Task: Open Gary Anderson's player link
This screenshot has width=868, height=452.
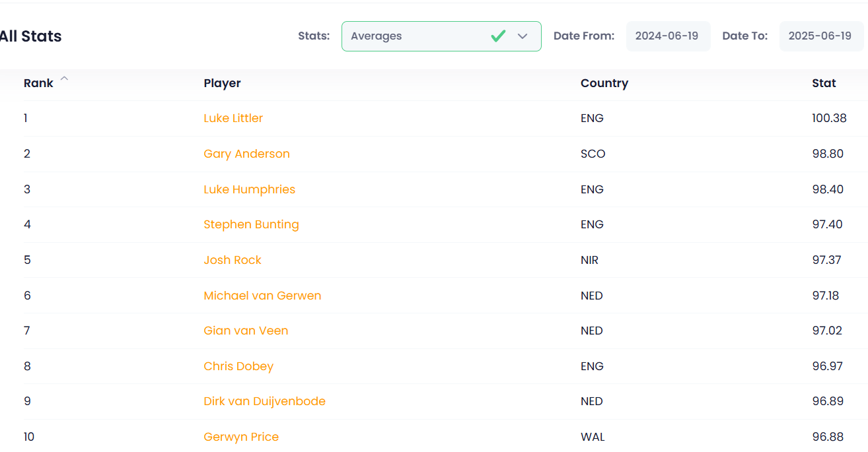Action: click(x=246, y=154)
